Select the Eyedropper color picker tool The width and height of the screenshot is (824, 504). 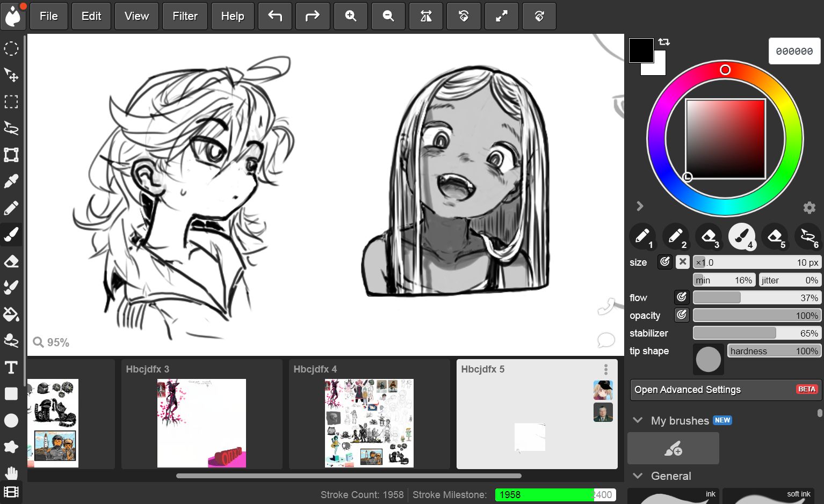click(x=11, y=181)
